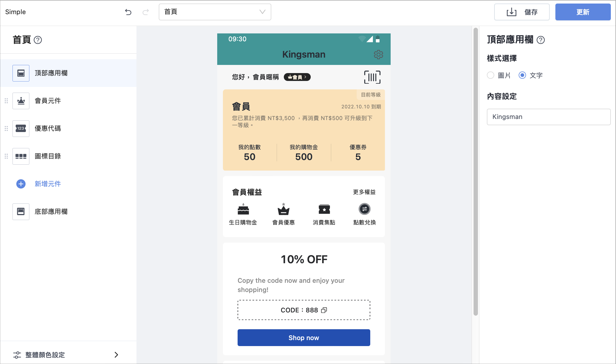Click the 會員 level badge pill
This screenshot has width=616, height=364.
point(297,77)
